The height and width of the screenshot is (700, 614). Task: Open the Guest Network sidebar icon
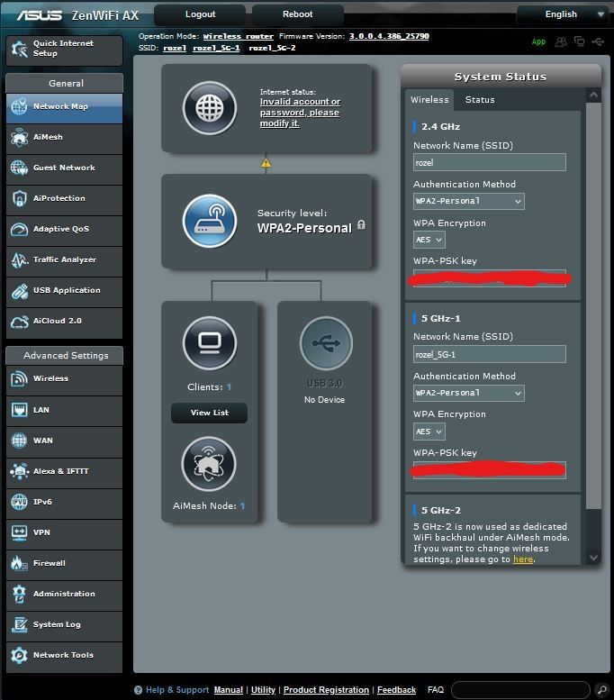tap(19, 168)
